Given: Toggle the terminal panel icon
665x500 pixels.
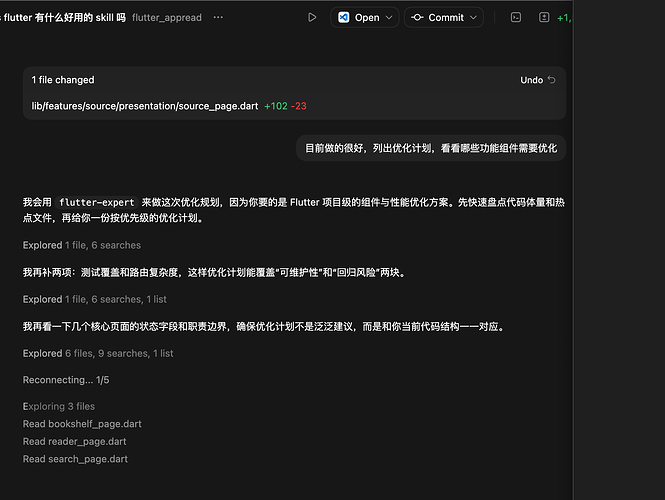Looking at the screenshot, I should point(516,17).
